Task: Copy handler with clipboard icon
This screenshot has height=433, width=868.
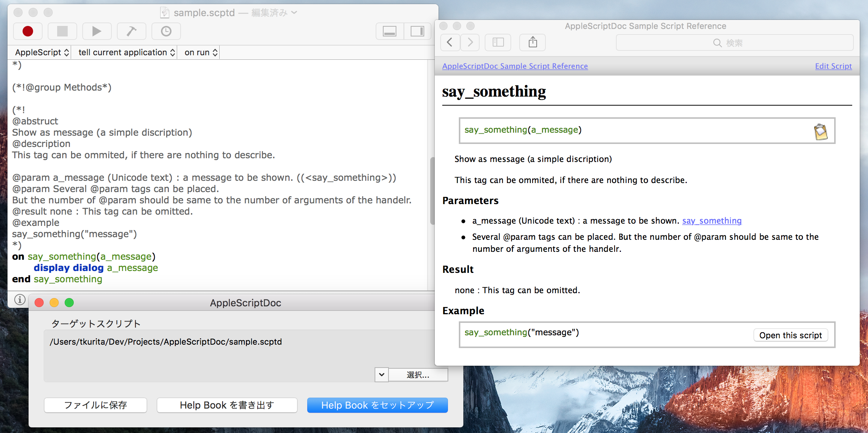Action: (x=821, y=132)
